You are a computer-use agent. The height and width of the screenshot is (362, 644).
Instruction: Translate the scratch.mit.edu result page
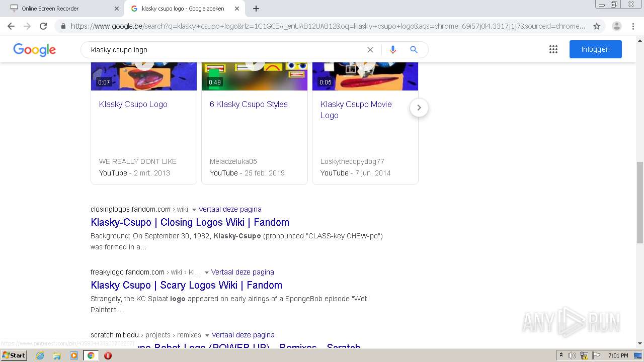click(x=243, y=335)
